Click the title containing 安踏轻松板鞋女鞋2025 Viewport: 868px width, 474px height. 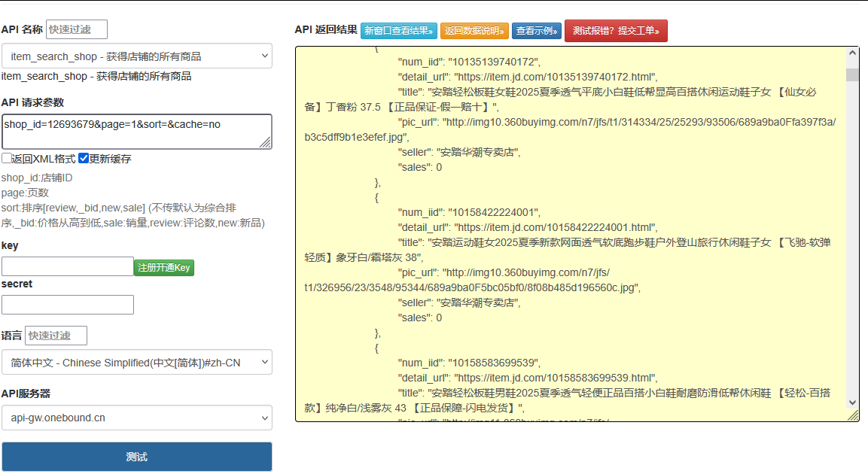click(560, 99)
